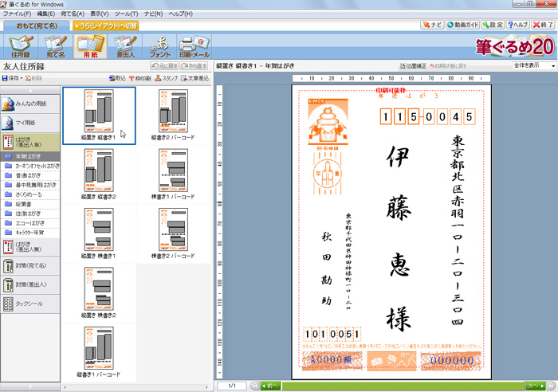Viewport: 558px width, 392px height.
Task: Expand the 封筒(宛て名) envelope category
Action: [30, 265]
